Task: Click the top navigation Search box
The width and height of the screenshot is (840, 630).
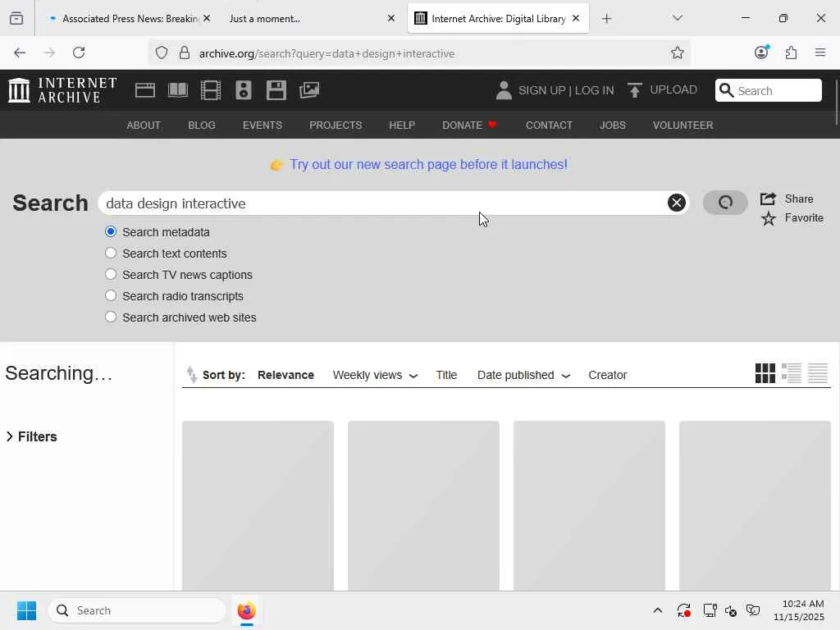Action: point(768,90)
